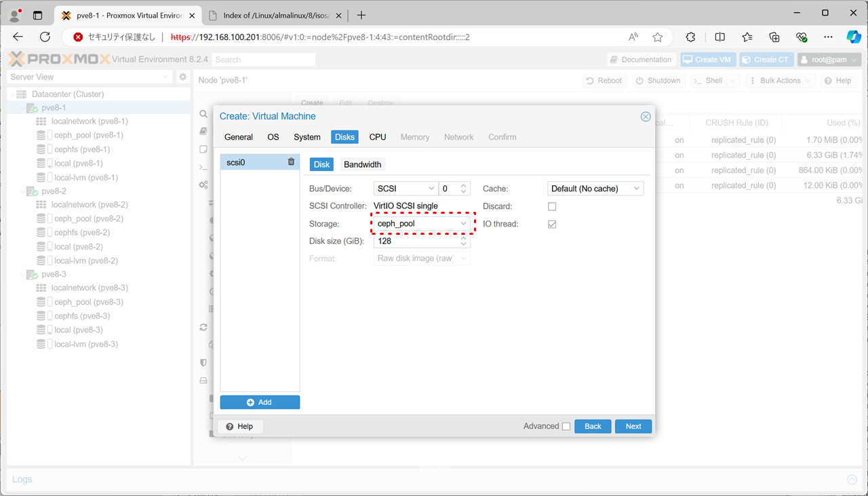The width and height of the screenshot is (868, 496).
Task: Click the browser back arrow
Action: 18,37
